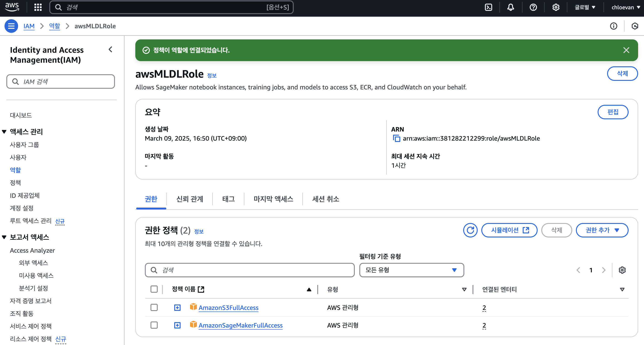This screenshot has height=345, width=644.
Task: Sort ascending by policy name arrow
Action: coord(309,290)
